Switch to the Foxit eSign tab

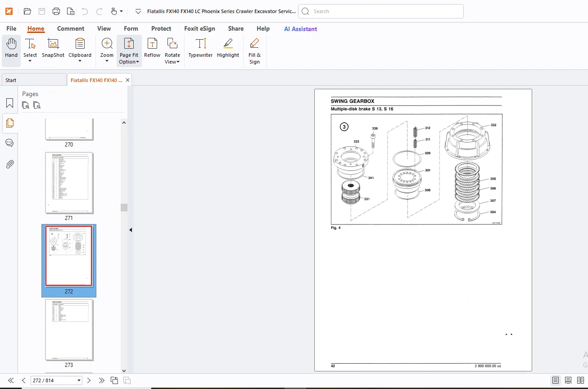(x=199, y=28)
